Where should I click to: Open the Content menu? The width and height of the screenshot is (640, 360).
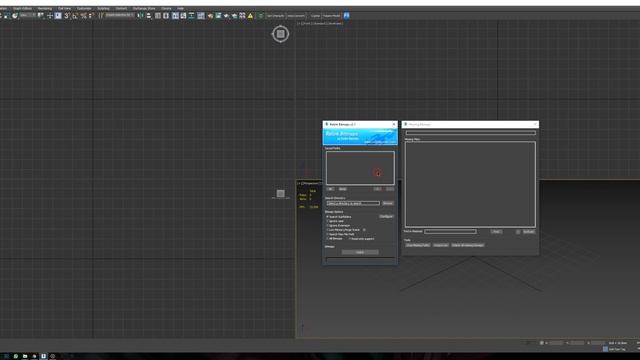tap(121, 8)
